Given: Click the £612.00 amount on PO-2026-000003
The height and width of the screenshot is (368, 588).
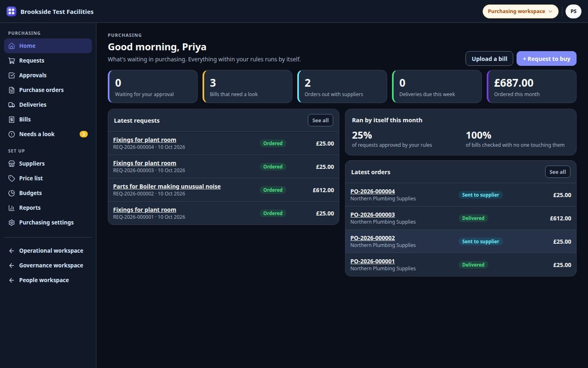Looking at the screenshot, I should tap(560, 218).
